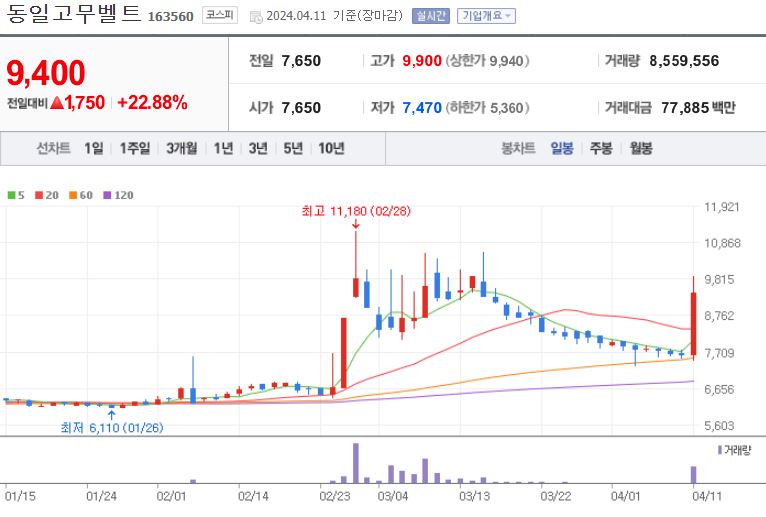
Task: Click the 저가 value 7,470
Action: pos(422,108)
